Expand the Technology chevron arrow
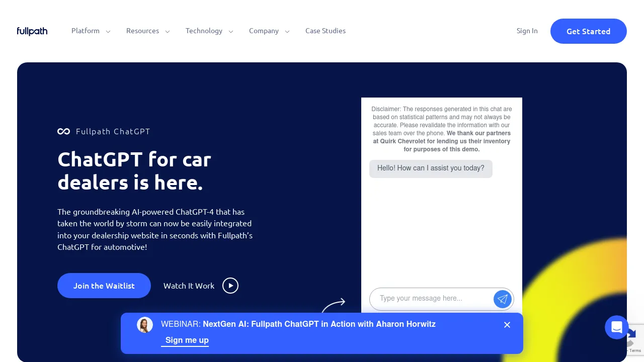This screenshot has height=362, width=644. 231,31
